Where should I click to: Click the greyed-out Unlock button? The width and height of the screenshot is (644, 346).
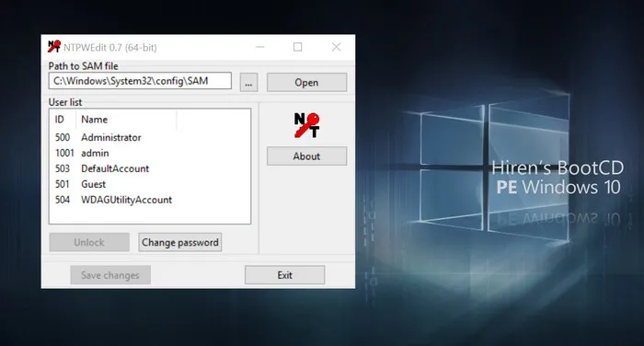tap(89, 242)
